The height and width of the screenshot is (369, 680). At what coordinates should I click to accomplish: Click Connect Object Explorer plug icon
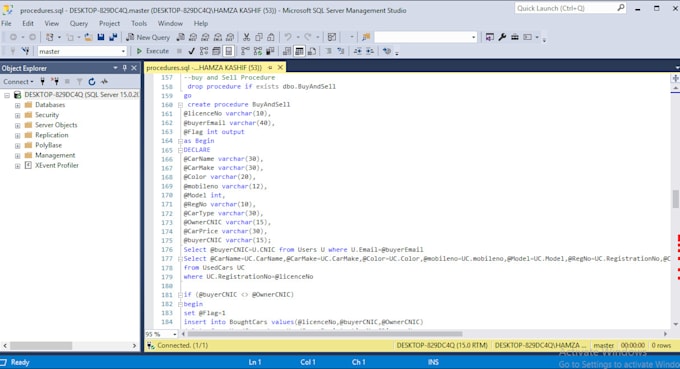point(42,82)
